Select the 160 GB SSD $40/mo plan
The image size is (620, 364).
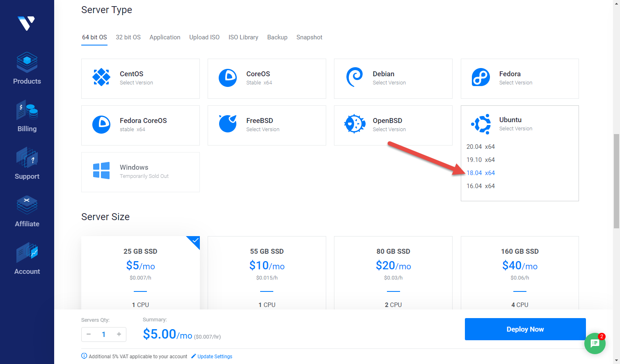click(x=519, y=273)
